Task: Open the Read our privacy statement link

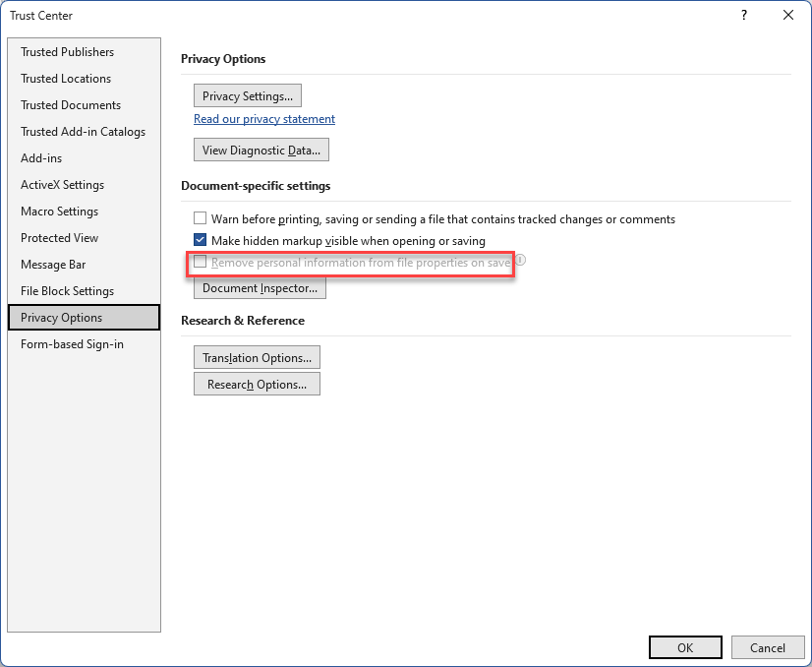Action: [x=264, y=119]
